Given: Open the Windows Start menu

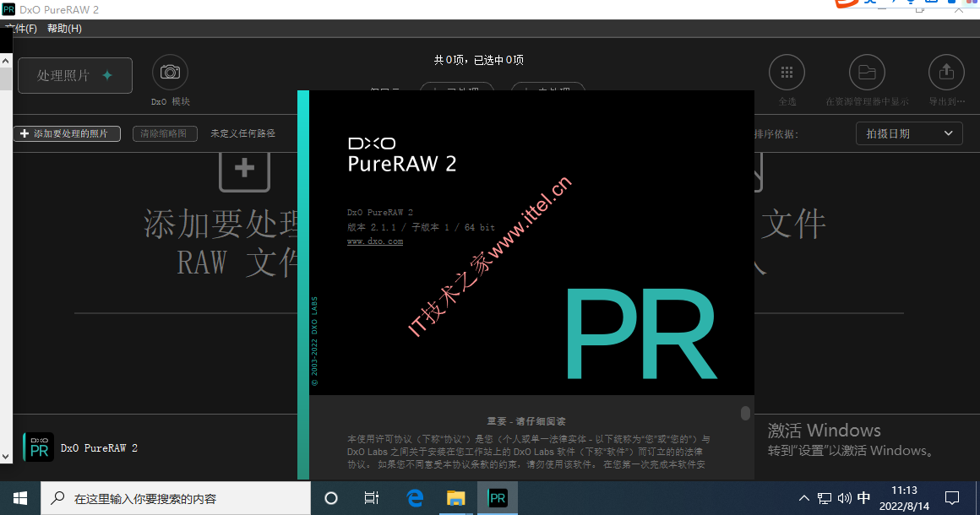Looking at the screenshot, I should [20, 498].
